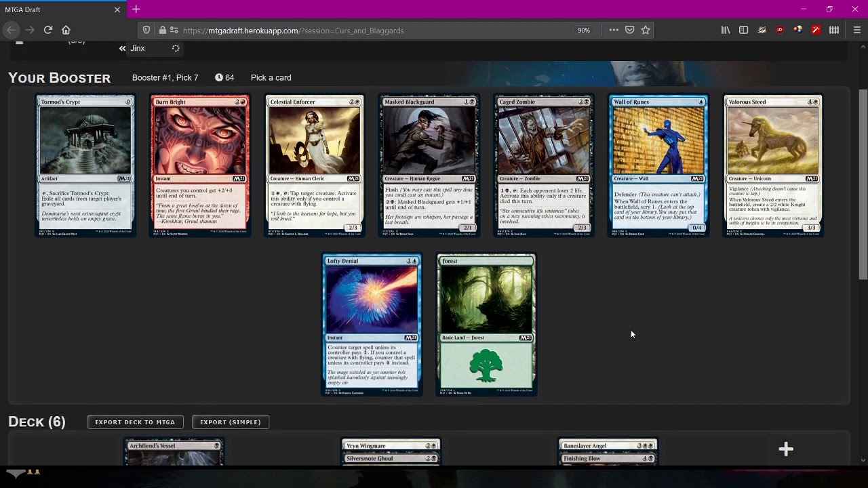Screen dimensions: 868x488
Task: Click the browser forward arrow
Action: click(29, 30)
